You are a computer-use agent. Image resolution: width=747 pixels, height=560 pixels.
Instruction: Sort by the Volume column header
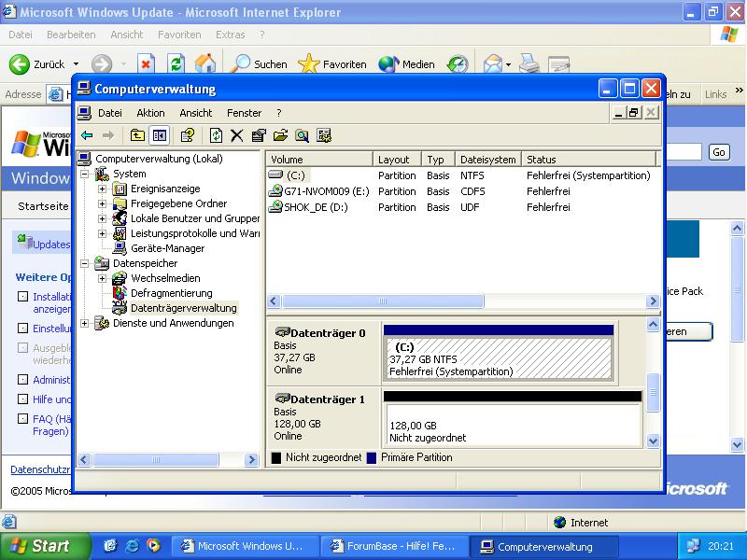(x=319, y=159)
